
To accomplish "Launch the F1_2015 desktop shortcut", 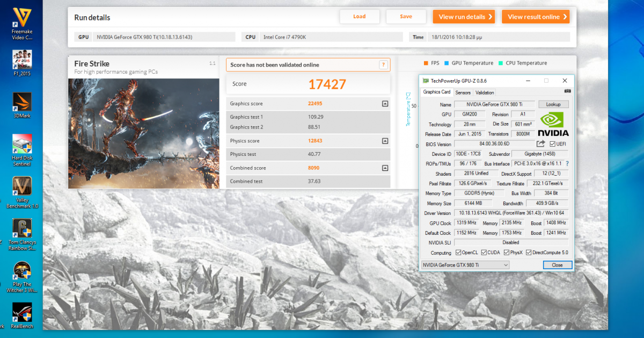I will click(x=22, y=62).
